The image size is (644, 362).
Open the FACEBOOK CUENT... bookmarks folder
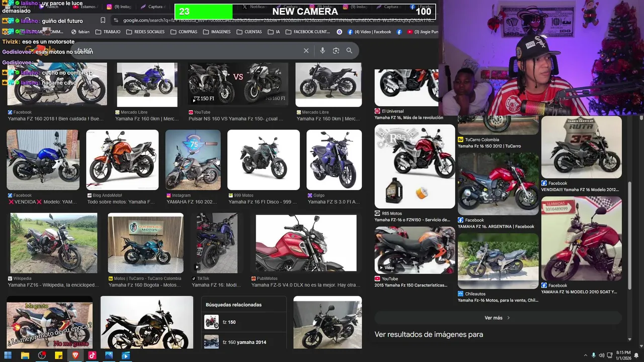click(308, 32)
